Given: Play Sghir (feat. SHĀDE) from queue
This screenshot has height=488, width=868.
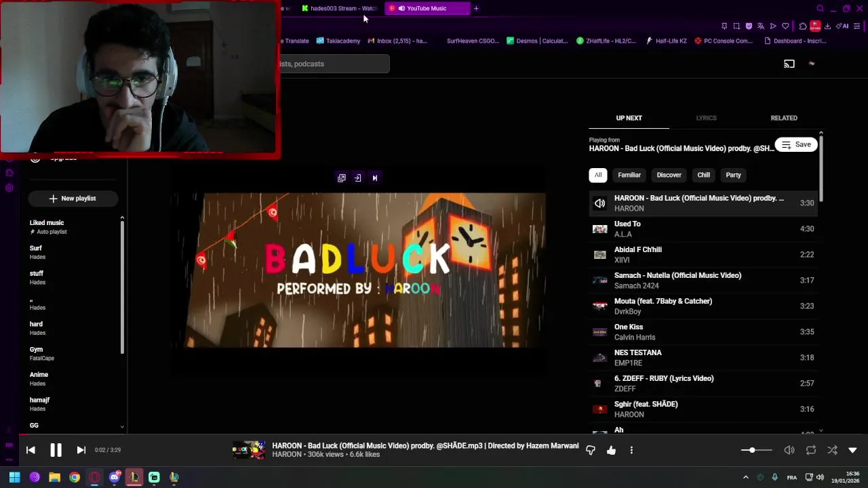Looking at the screenshot, I should point(703,409).
